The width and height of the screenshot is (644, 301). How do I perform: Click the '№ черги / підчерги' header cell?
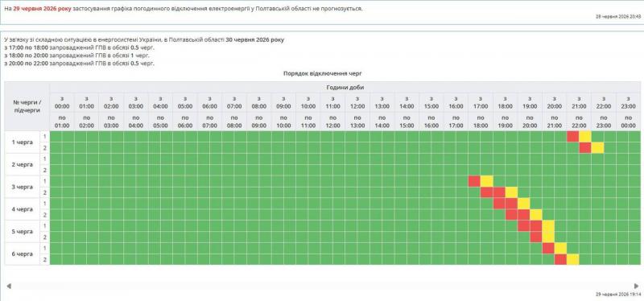point(27,106)
